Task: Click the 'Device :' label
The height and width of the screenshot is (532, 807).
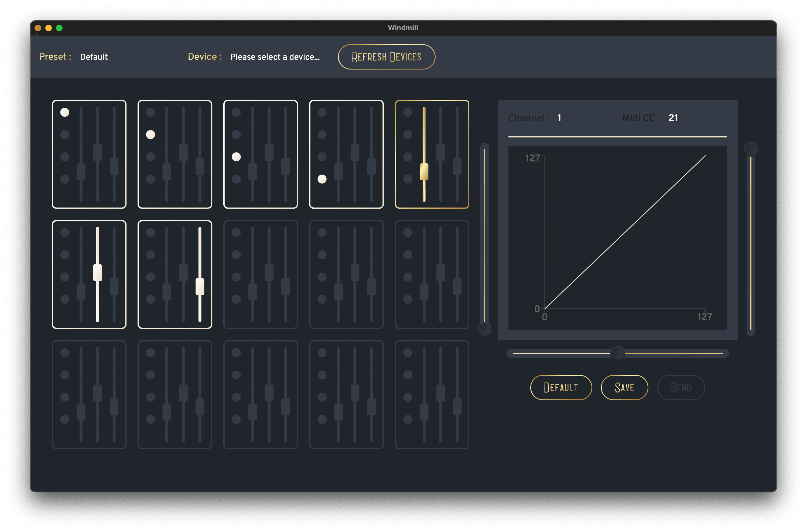Action: coord(205,57)
